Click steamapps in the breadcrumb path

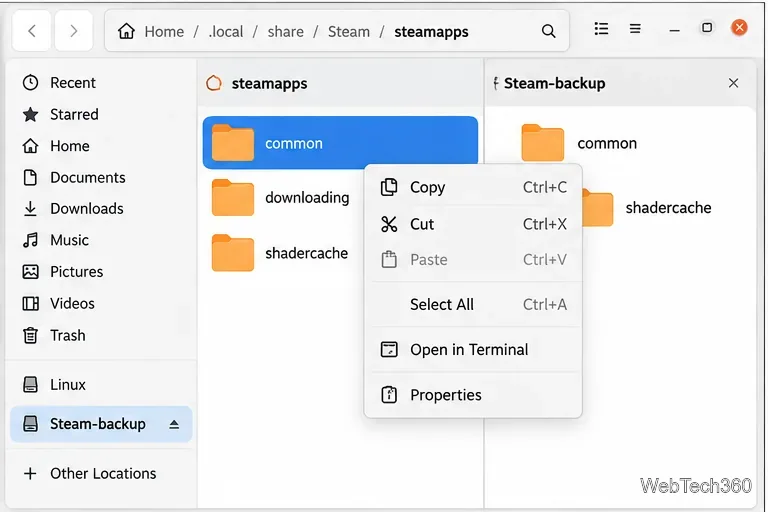pos(431,32)
